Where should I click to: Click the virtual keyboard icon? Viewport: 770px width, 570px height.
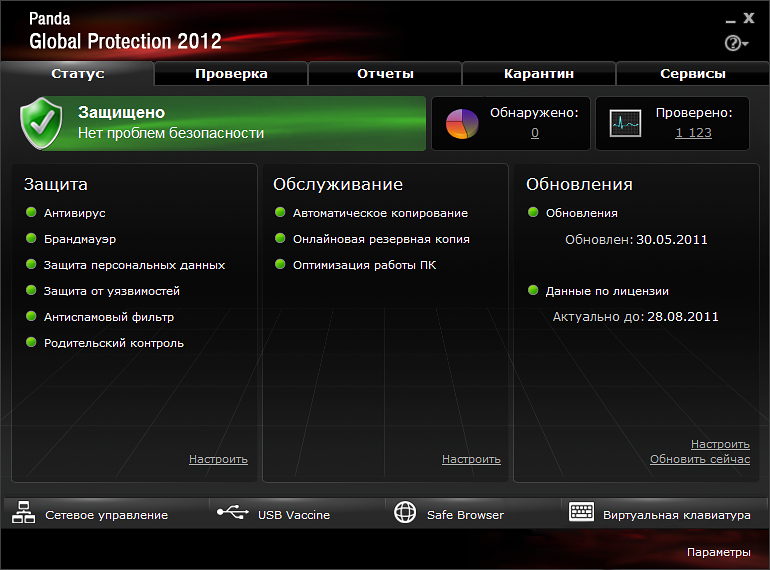[581, 512]
